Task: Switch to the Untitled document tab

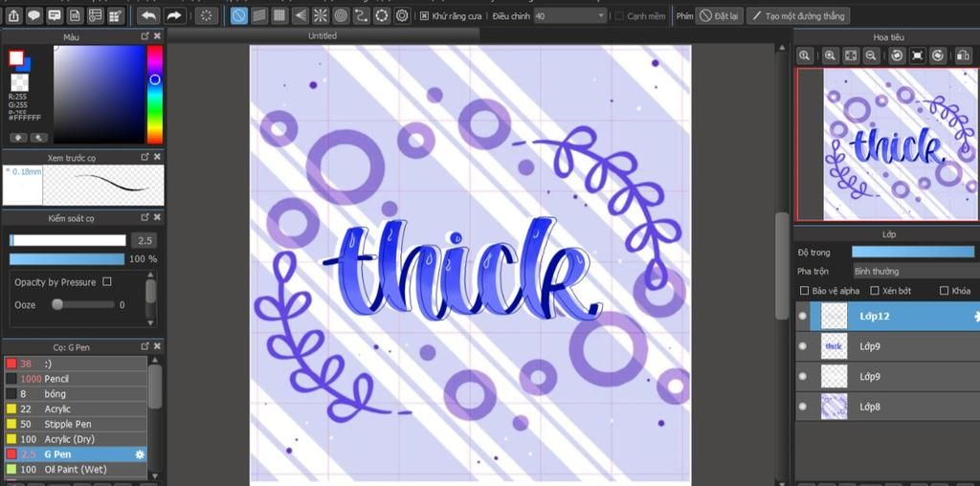Action: coord(323,36)
